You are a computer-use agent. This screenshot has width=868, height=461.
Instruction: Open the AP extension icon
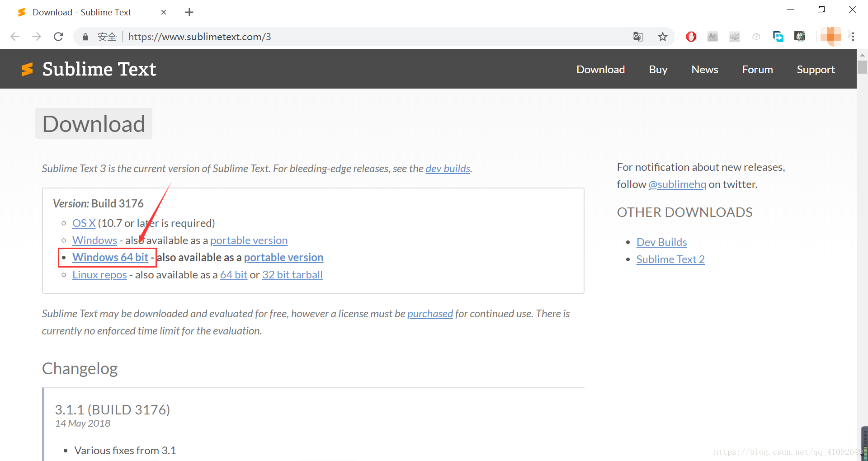(x=712, y=37)
